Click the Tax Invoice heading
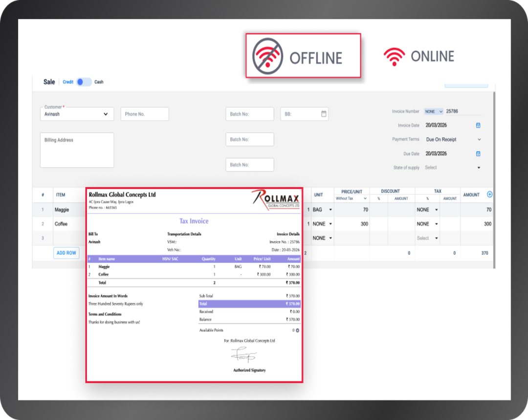Screen dimensions: 528x420 (x=194, y=221)
